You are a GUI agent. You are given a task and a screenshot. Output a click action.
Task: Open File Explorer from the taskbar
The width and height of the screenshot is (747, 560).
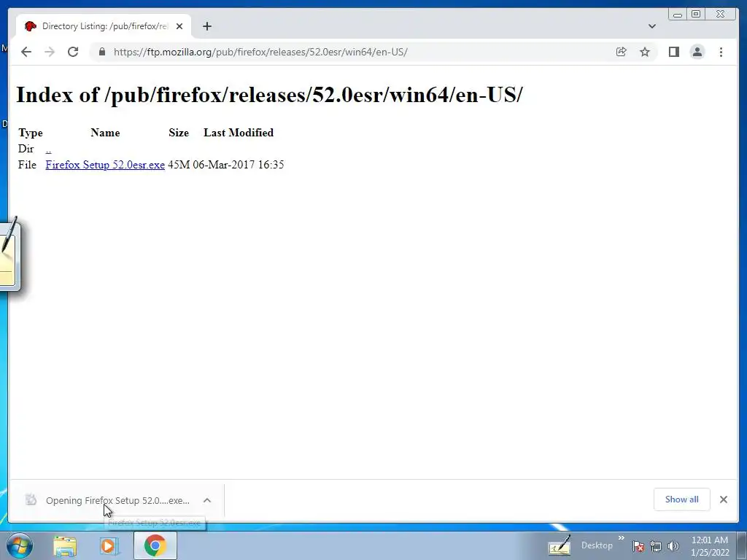coord(65,545)
